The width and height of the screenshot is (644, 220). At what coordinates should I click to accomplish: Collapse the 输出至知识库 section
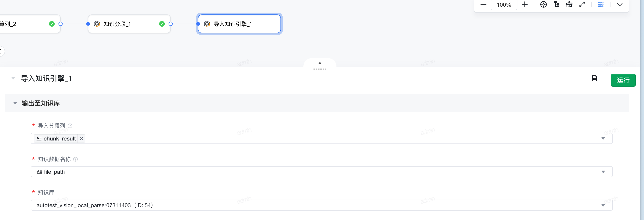coord(15,103)
